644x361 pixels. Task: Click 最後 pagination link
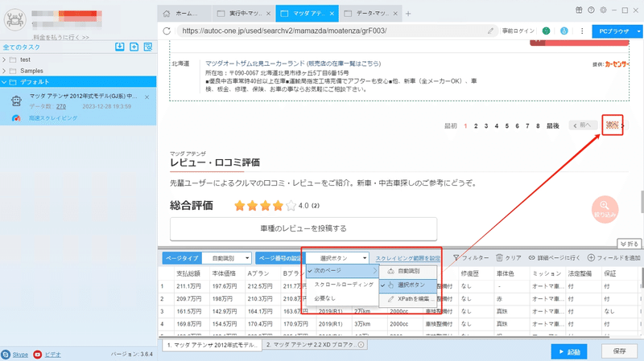tap(553, 126)
